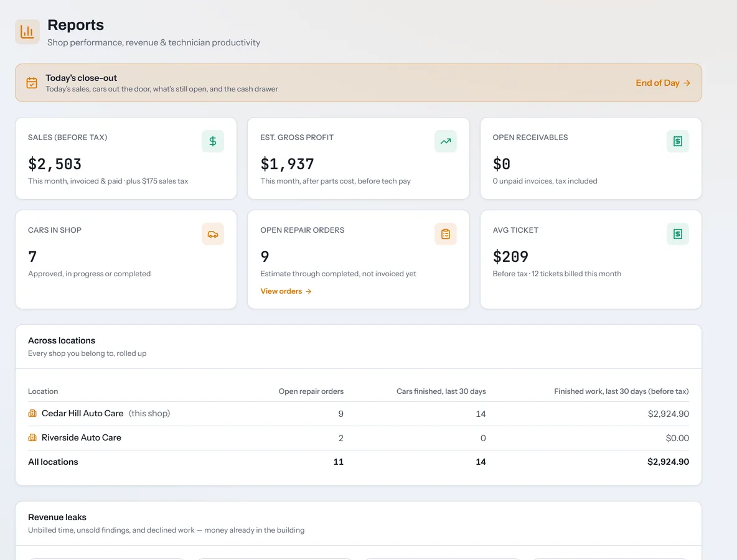Click the Location column header
Viewport: 737px width, 560px height.
point(43,391)
